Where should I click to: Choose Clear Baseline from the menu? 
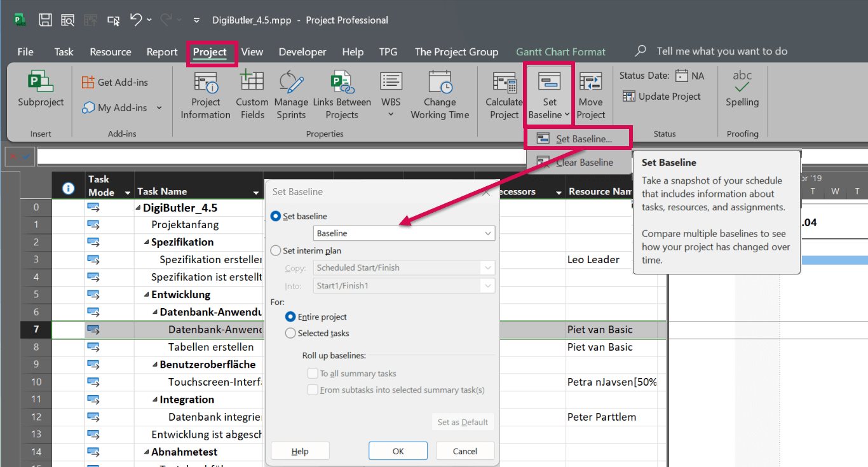point(586,162)
